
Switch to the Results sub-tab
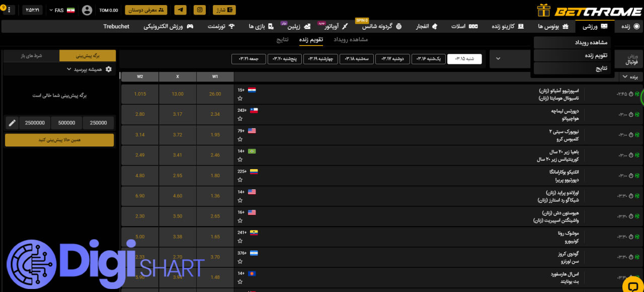click(283, 39)
